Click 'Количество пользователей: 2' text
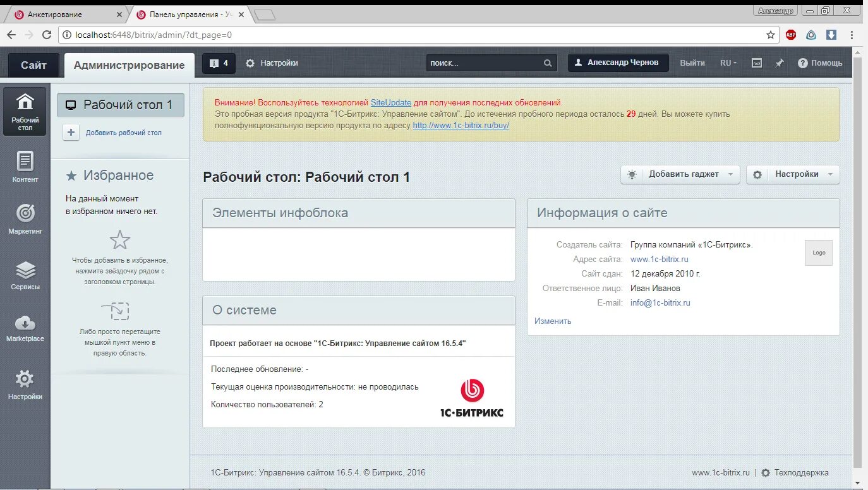This screenshot has height=490, width=868. (267, 404)
